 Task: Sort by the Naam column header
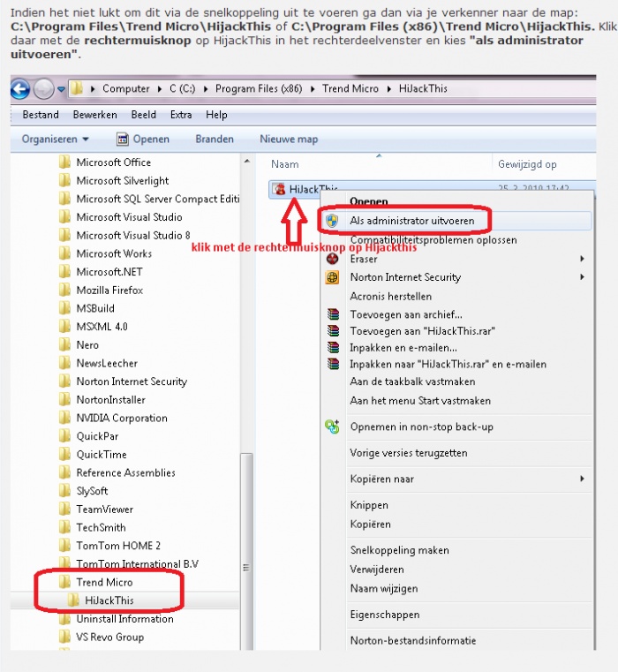(x=285, y=164)
